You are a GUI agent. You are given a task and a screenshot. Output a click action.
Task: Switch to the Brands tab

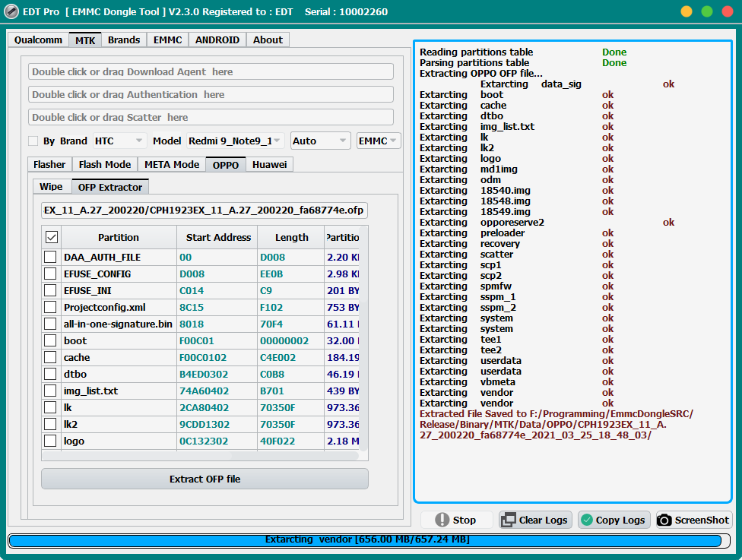[124, 40]
